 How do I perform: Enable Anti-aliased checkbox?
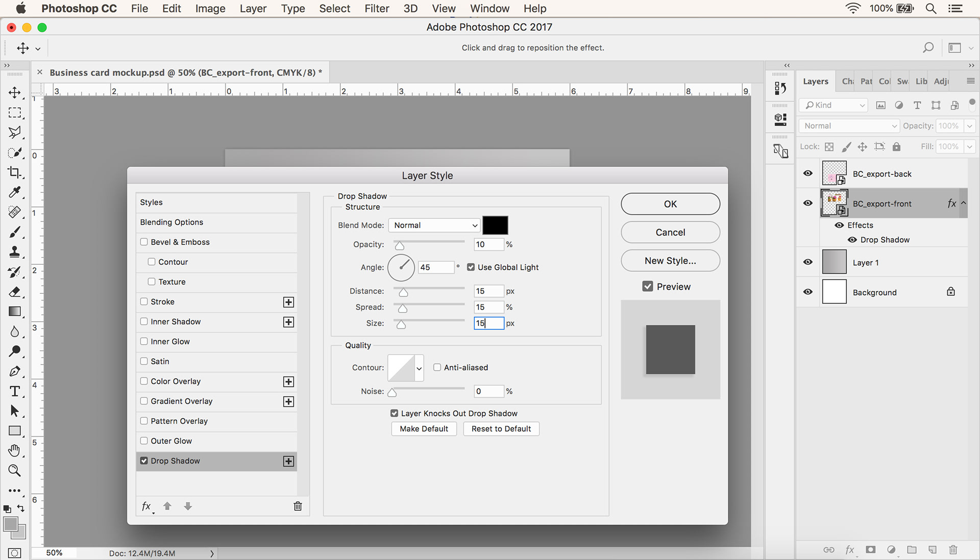coord(437,367)
